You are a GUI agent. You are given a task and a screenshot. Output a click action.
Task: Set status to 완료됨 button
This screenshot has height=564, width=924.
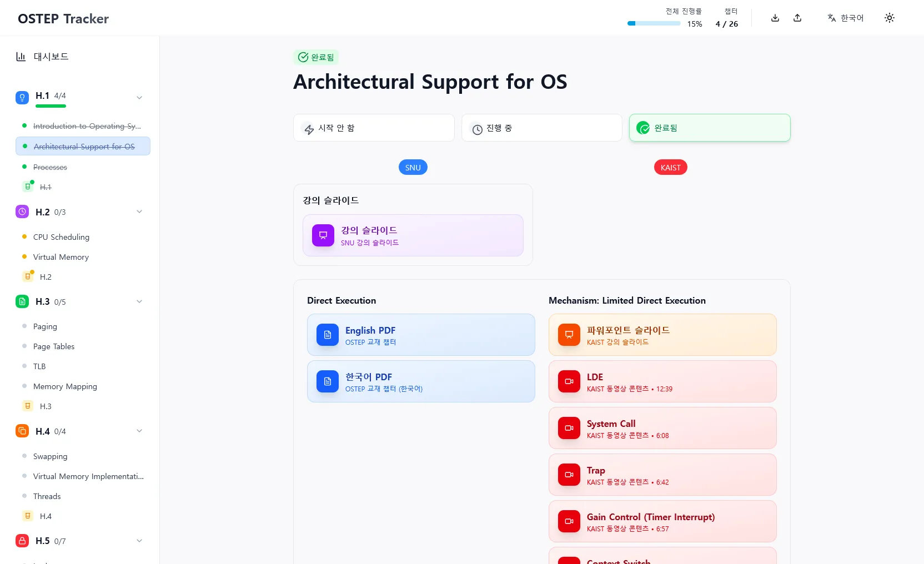point(710,128)
